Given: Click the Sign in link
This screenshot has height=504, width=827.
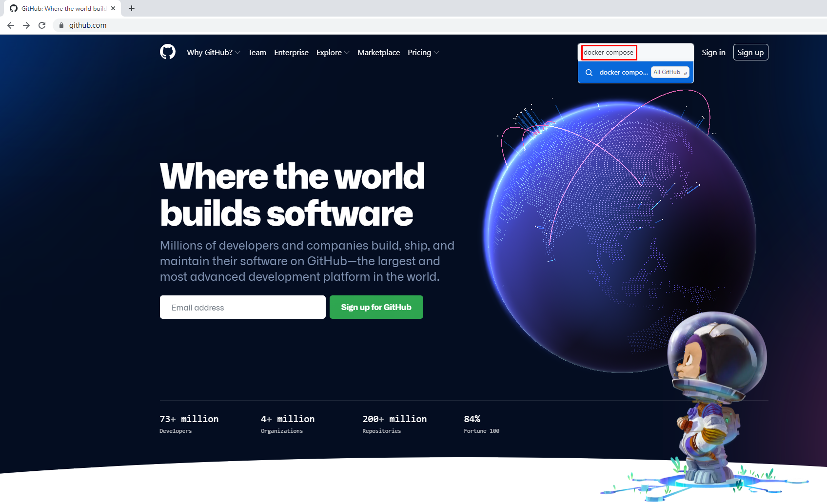Looking at the screenshot, I should (x=713, y=52).
